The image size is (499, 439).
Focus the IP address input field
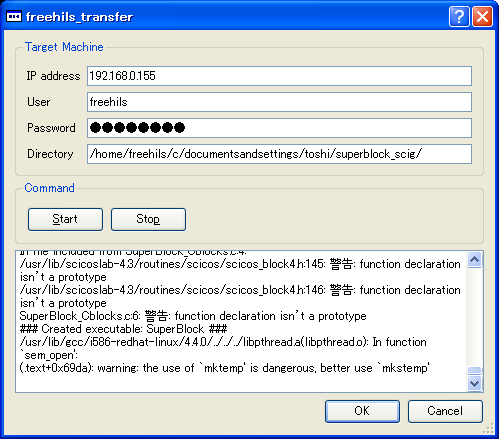pos(279,76)
